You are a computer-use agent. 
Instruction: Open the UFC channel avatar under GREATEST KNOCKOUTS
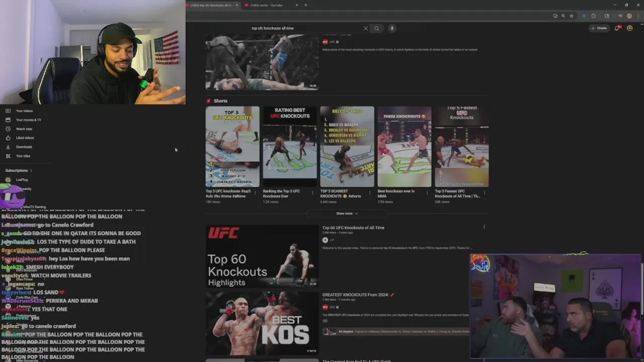tap(325, 307)
